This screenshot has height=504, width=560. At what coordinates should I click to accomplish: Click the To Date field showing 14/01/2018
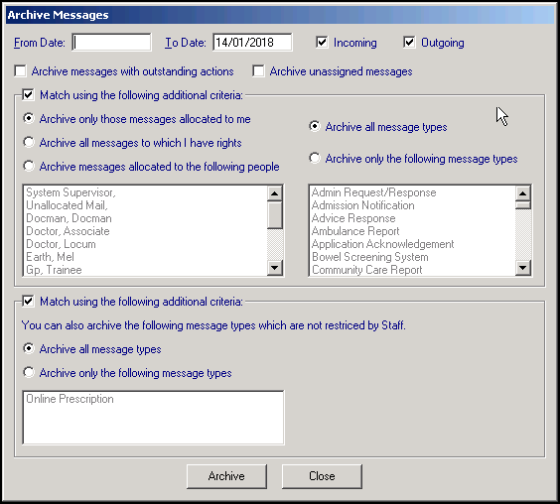[x=252, y=43]
